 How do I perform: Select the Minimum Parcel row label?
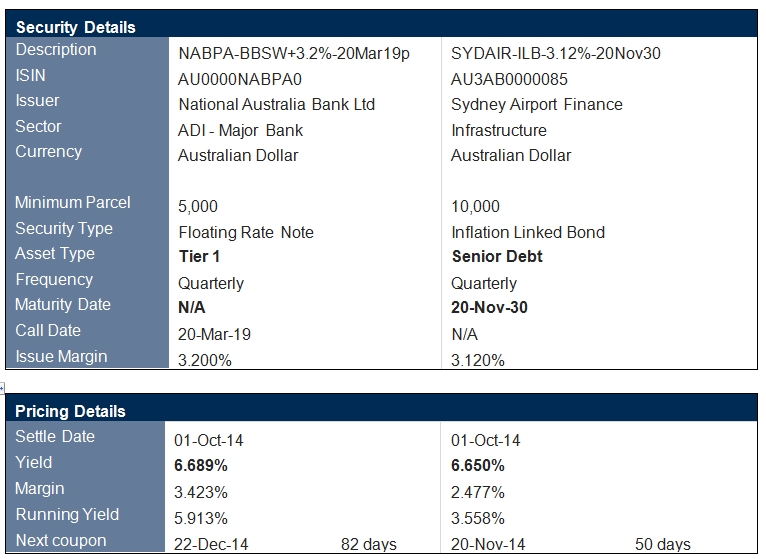(73, 202)
